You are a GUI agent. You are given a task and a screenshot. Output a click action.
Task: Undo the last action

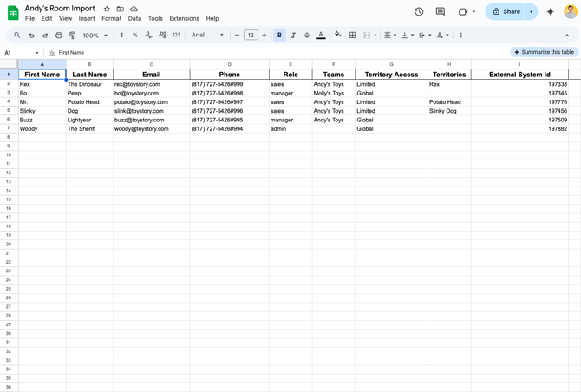(x=31, y=36)
